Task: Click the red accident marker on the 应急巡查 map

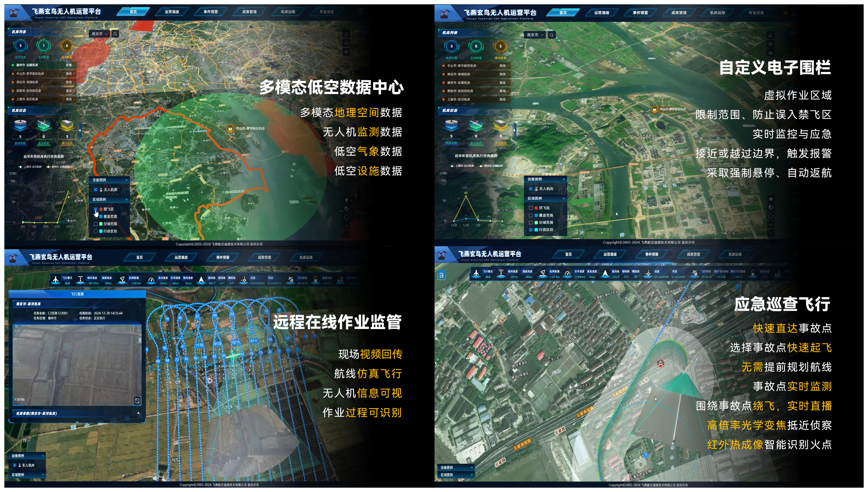Action: coord(660,364)
